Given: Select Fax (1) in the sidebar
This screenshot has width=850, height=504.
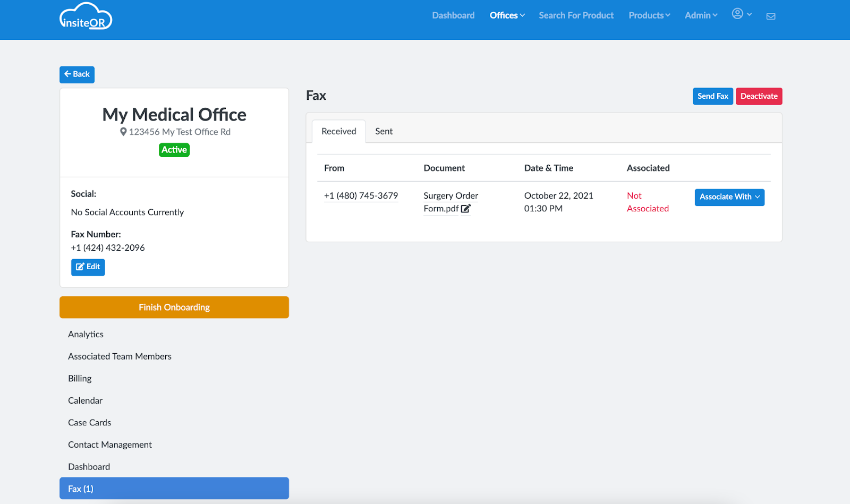Looking at the screenshot, I should click(x=174, y=489).
